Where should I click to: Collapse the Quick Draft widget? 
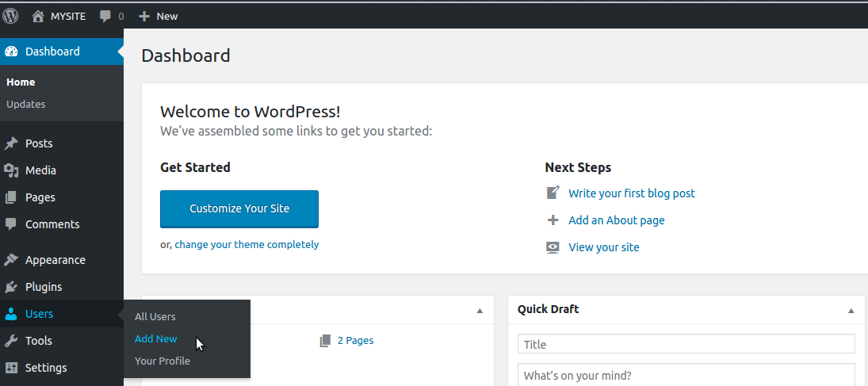pyautogui.click(x=851, y=311)
